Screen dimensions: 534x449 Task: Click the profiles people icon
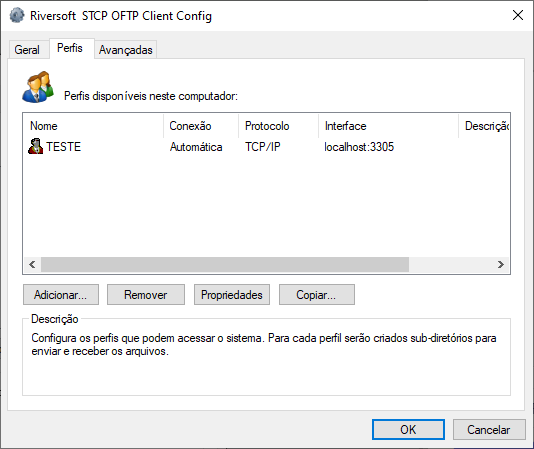pyautogui.click(x=38, y=87)
